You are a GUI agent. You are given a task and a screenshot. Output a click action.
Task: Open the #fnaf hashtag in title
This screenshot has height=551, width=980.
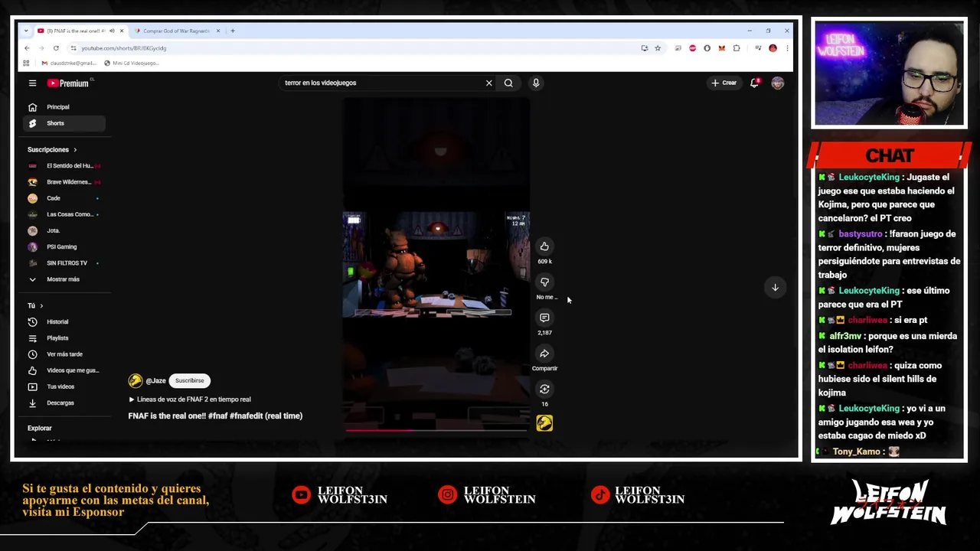click(x=217, y=416)
